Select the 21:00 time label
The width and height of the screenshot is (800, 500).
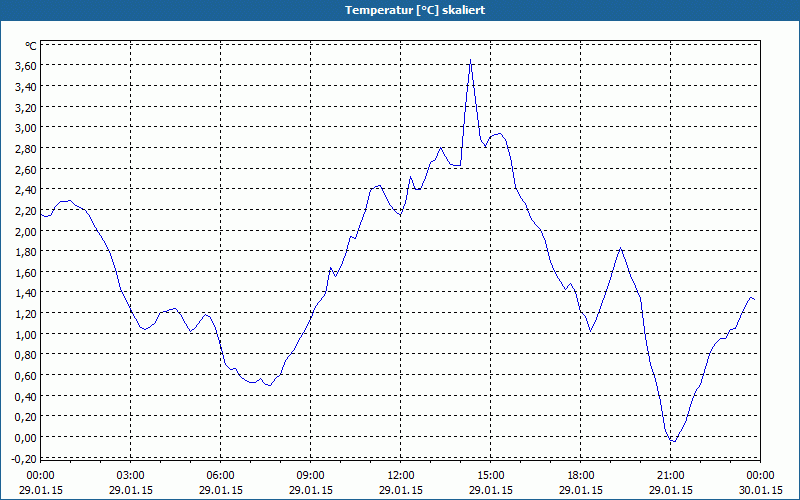pos(670,476)
